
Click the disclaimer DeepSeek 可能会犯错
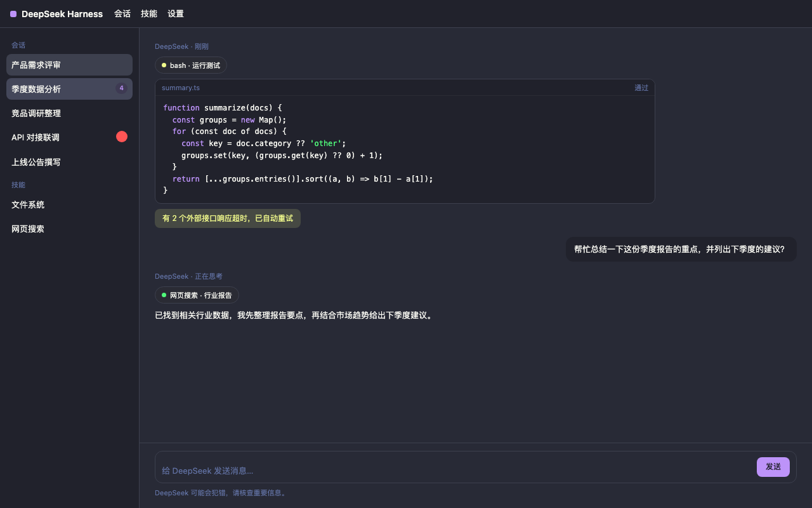tap(222, 493)
